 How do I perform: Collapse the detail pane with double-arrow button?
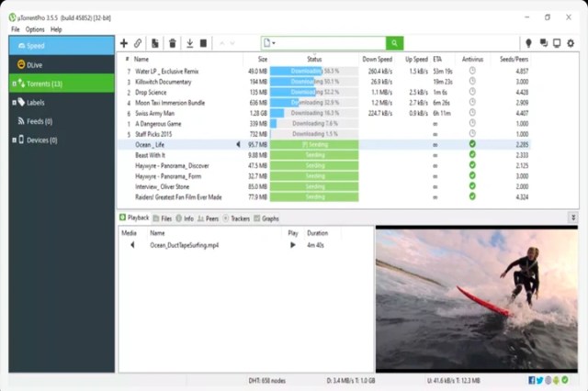[x=573, y=218]
